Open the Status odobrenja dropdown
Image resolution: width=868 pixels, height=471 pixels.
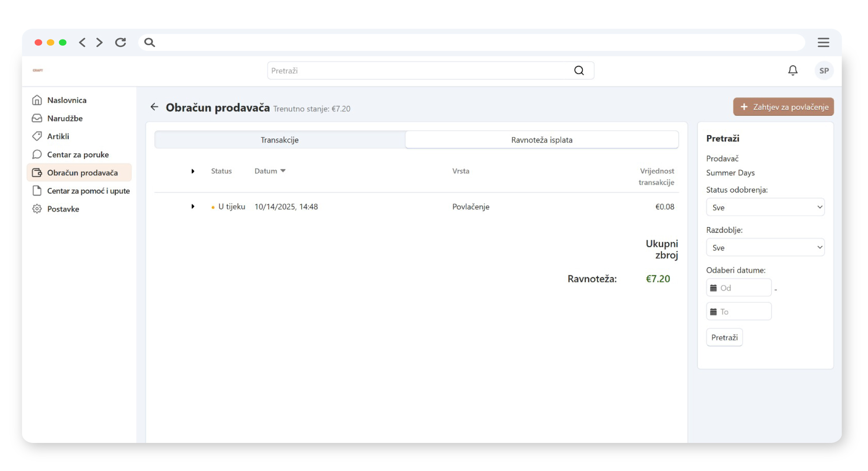[x=765, y=207]
